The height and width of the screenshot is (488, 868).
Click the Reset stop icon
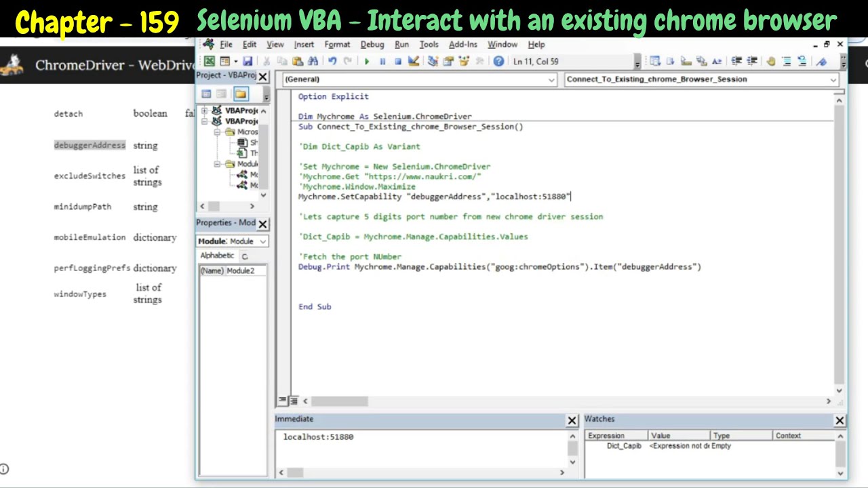pyautogui.click(x=398, y=61)
